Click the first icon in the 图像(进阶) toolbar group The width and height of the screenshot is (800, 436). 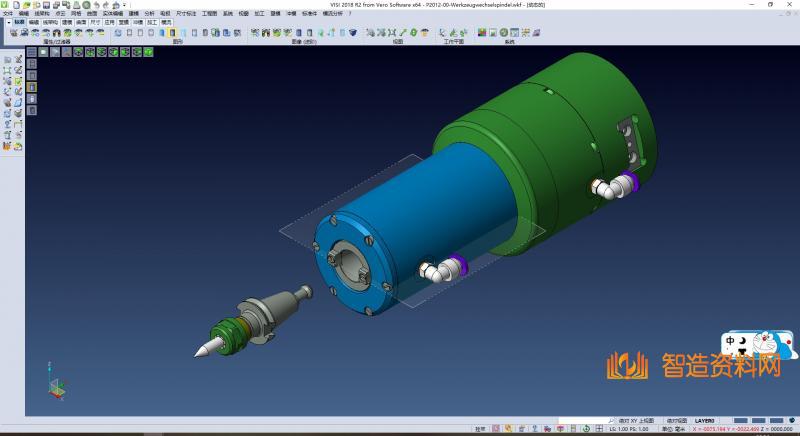pos(255,33)
